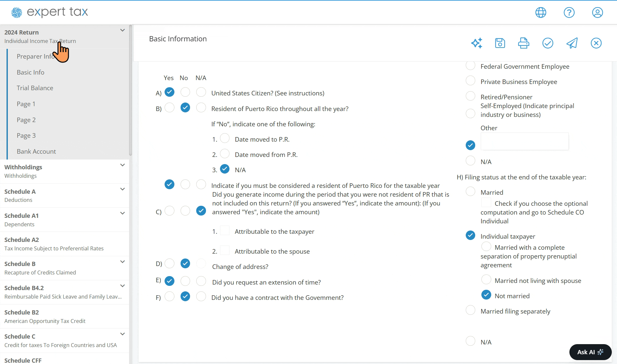Open the help question mark icon
Viewport: 617px width, 364px height.
pos(569,12)
